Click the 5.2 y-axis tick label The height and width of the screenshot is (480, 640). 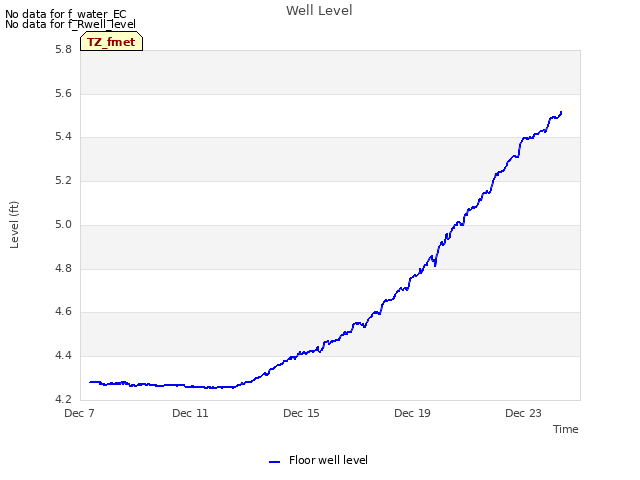coord(63,180)
